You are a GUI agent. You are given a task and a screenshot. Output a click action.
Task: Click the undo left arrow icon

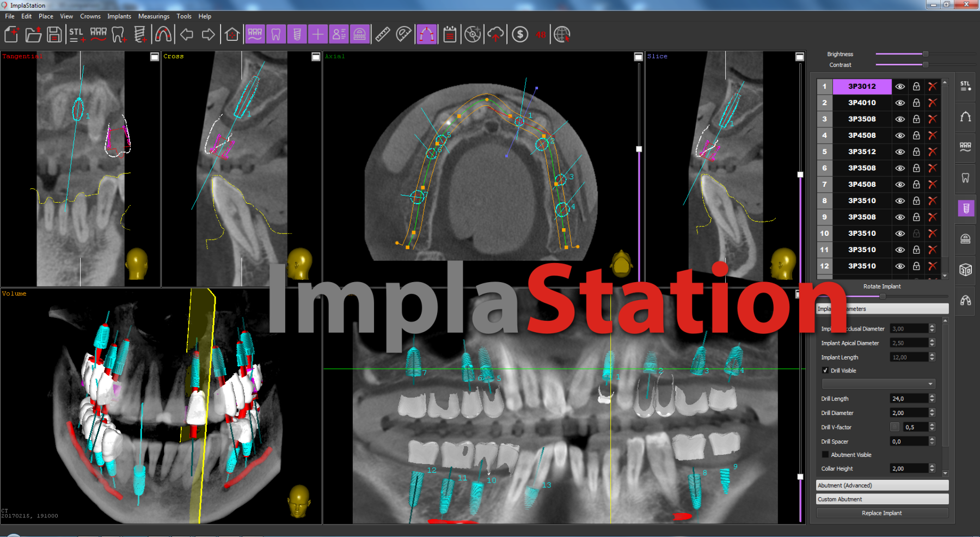click(187, 34)
